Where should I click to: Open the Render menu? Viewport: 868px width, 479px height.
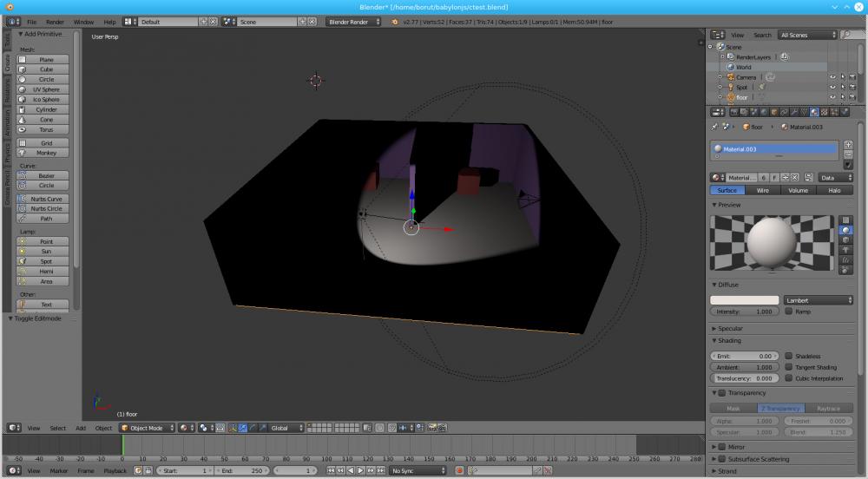(55, 21)
